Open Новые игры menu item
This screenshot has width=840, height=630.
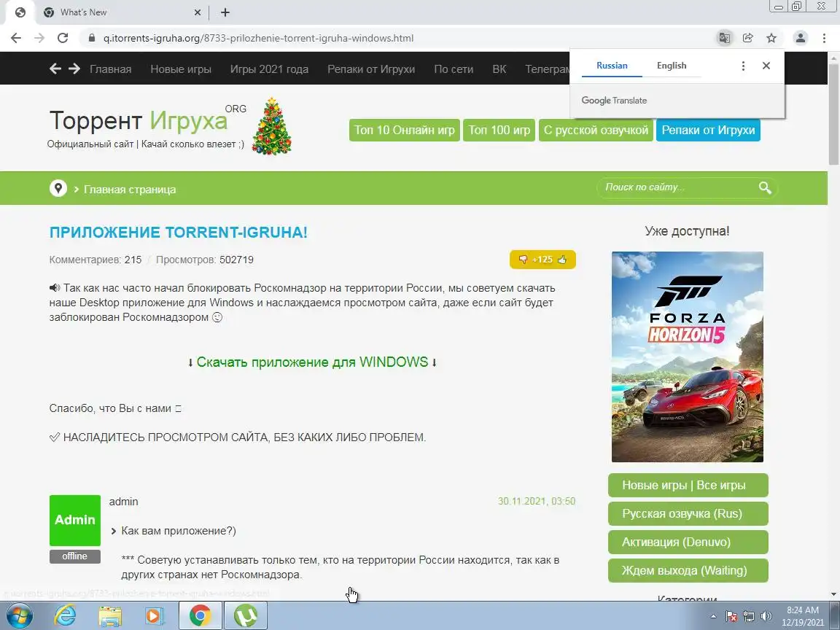[x=181, y=69]
